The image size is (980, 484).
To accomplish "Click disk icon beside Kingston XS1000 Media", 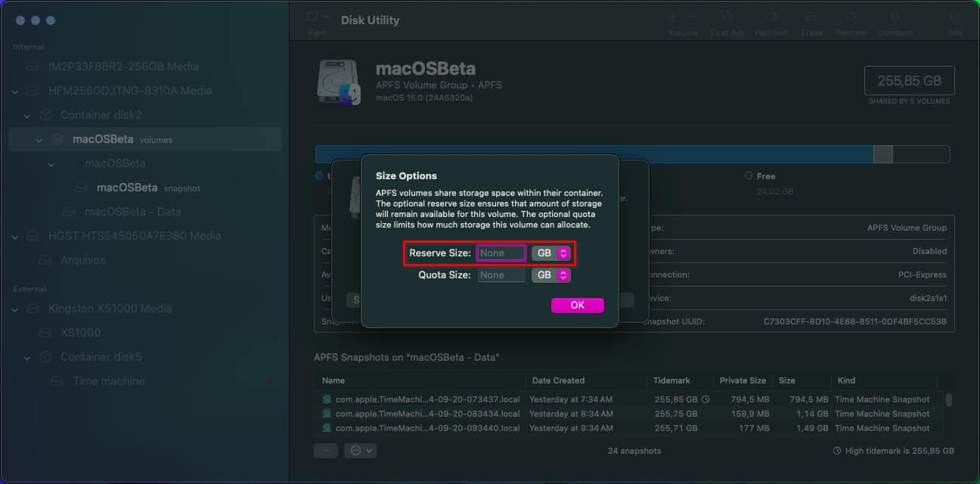I will [x=33, y=309].
